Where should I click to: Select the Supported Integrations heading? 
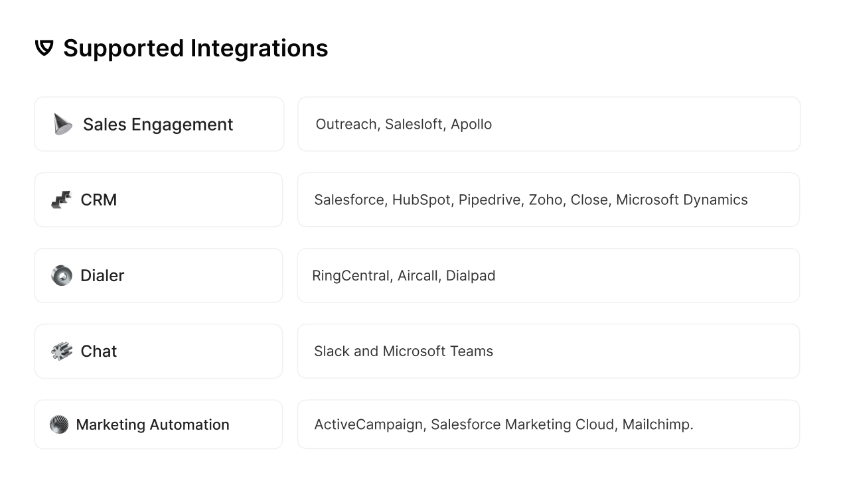coord(196,48)
